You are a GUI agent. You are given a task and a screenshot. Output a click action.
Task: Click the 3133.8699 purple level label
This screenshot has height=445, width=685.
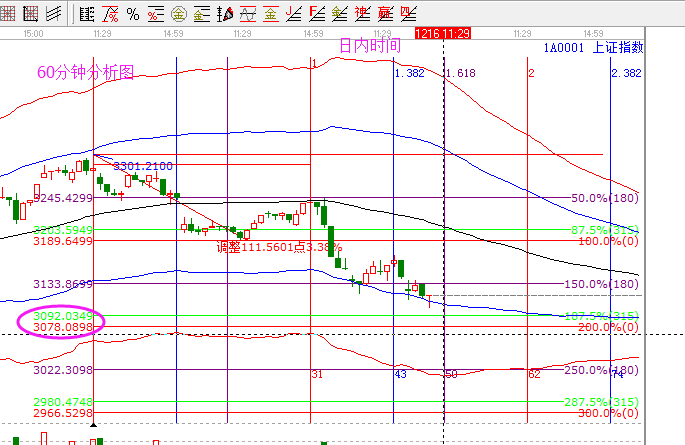63,284
